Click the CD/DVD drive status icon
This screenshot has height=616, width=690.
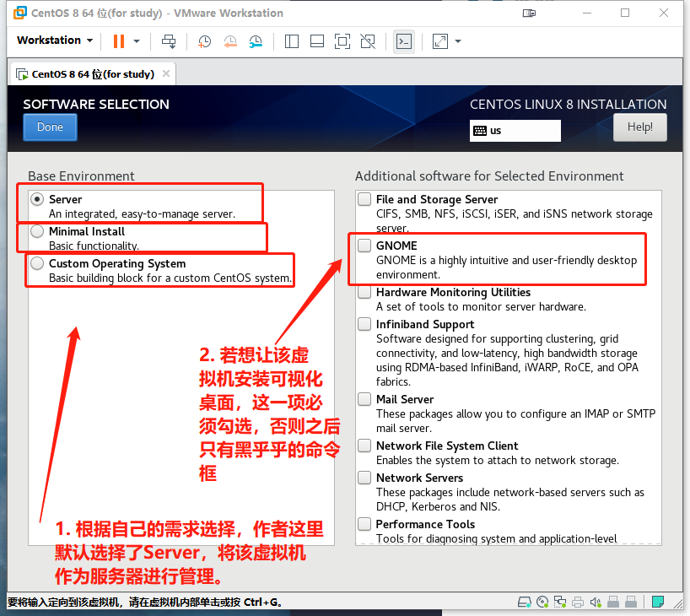point(542,602)
